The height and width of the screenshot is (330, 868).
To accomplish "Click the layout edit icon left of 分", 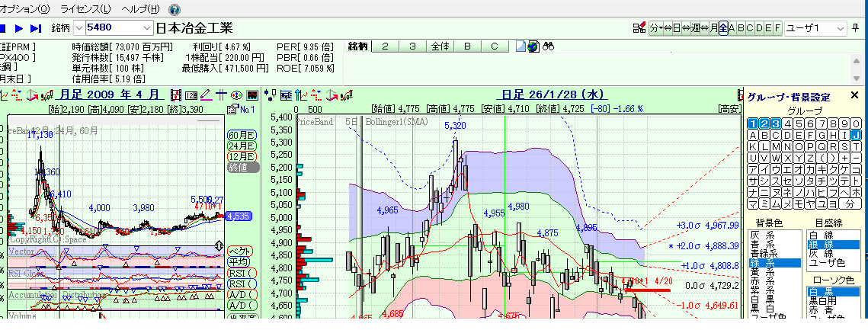I will click(x=639, y=28).
